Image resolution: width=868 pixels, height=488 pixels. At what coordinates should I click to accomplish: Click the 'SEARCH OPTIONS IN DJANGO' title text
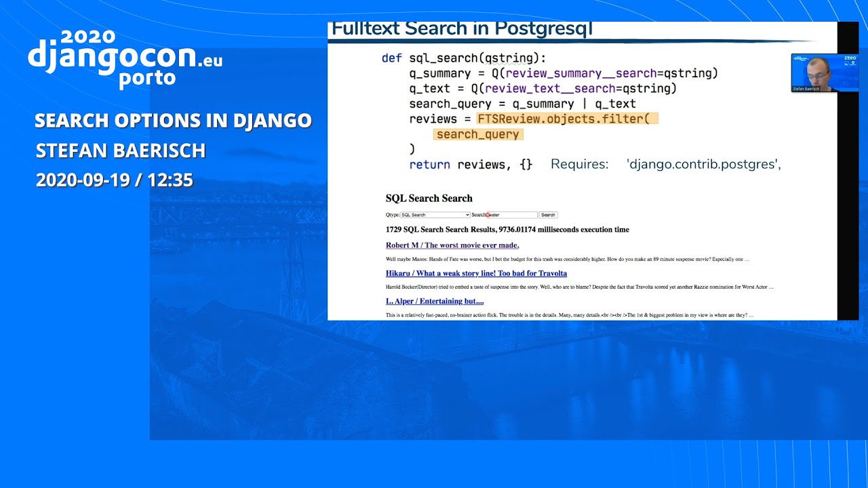[x=173, y=121]
